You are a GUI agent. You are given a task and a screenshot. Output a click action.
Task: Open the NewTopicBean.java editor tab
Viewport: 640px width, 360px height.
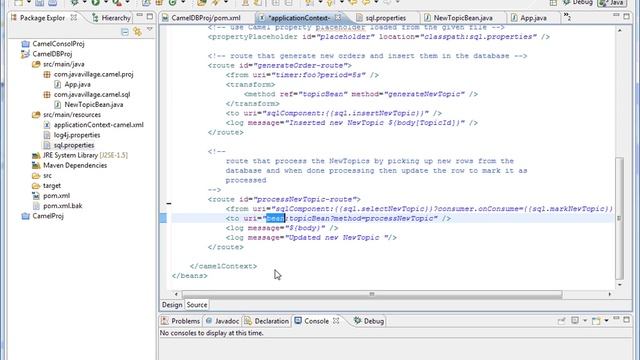pos(463,18)
